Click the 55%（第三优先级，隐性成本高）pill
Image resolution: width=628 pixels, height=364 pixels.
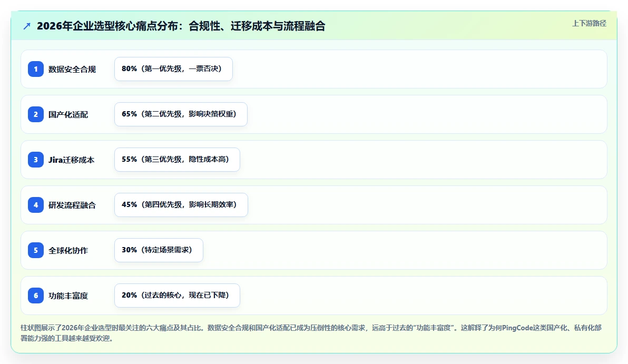[x=177, y=160]
